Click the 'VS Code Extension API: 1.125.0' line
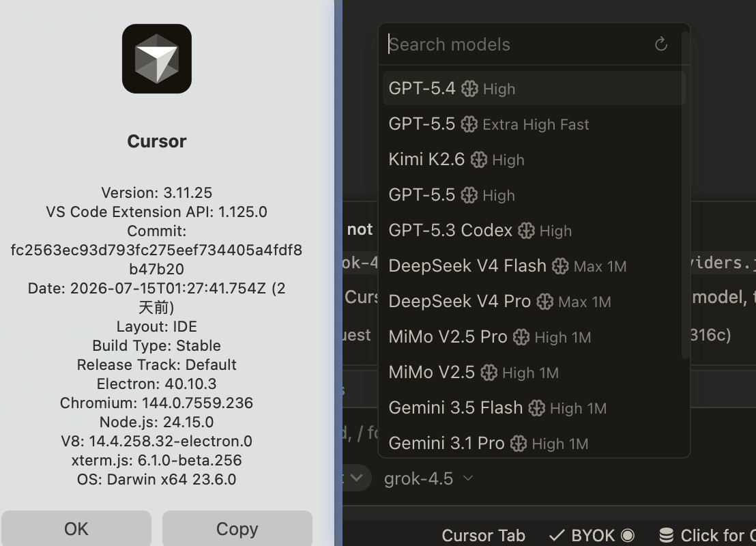Viewport: 756px width, 546px height. pos(157,212)
